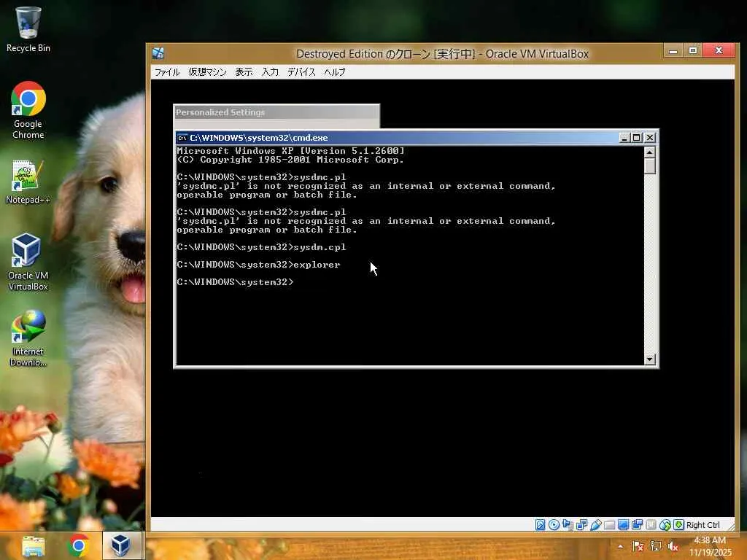Click the optical disc status icon
The width and height of the screenshot is (747, 560).
click(554, 525)
